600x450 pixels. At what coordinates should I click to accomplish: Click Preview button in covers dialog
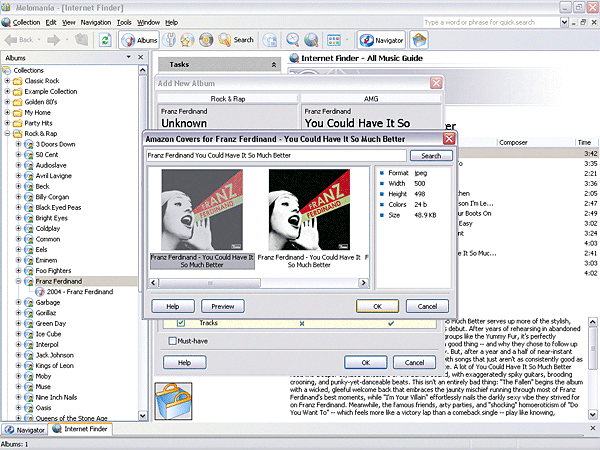223,306
